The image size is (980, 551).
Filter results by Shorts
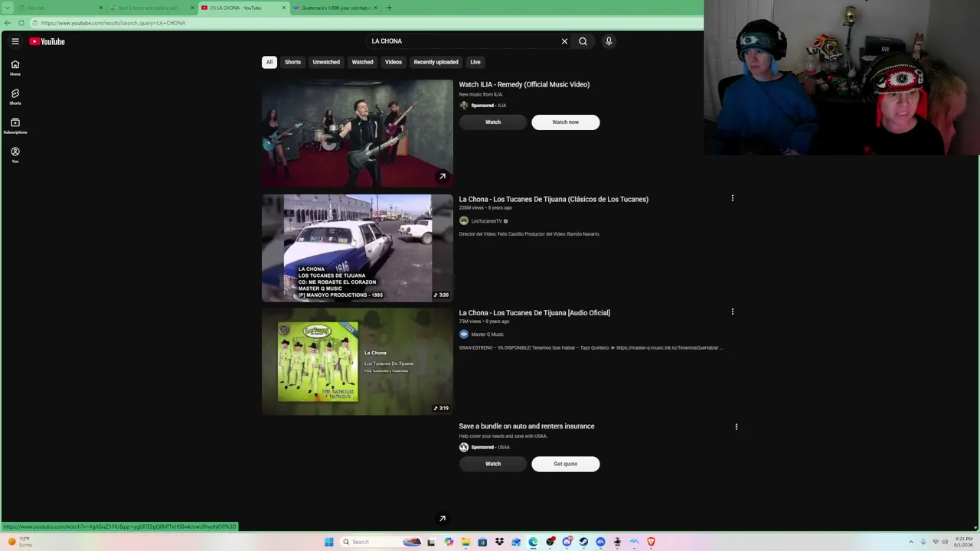(x=292, y=62)
